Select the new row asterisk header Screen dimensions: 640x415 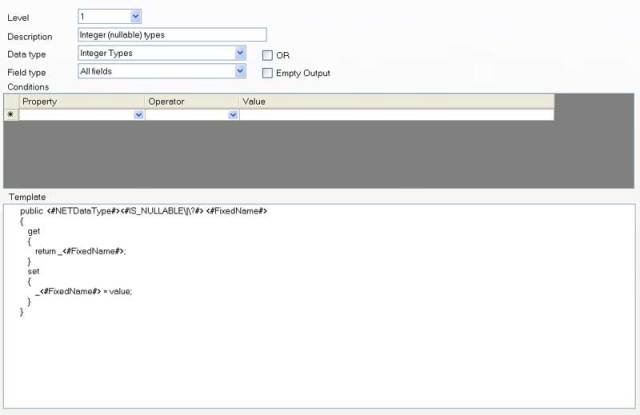tap(11, 115)
